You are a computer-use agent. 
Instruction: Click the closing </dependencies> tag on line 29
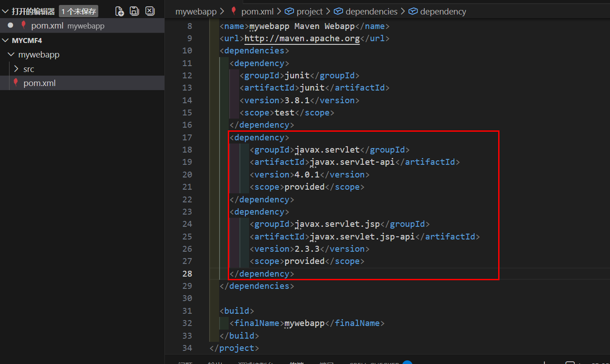pos(257,286)
